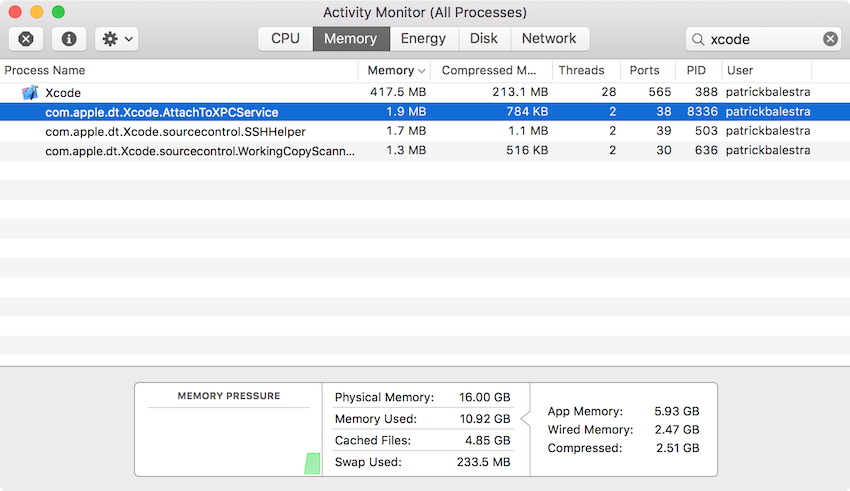Image resolution: width=850 pixels, height=491 pixels.
Task: Click PID 388 cell
Action: pyautogui.click(x=706, y=92)
